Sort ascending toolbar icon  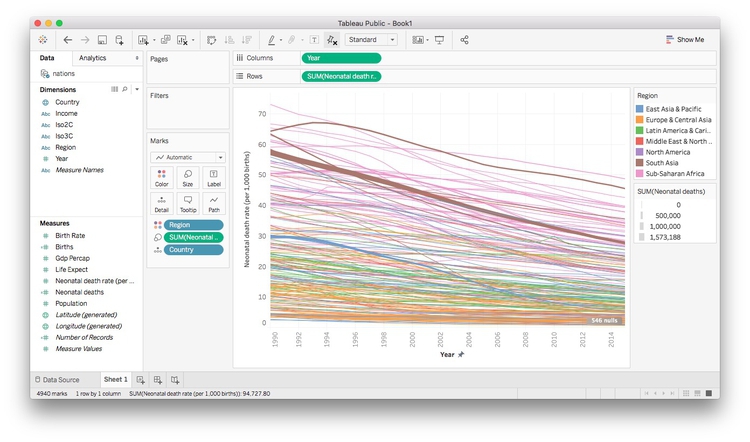[230, 40]
